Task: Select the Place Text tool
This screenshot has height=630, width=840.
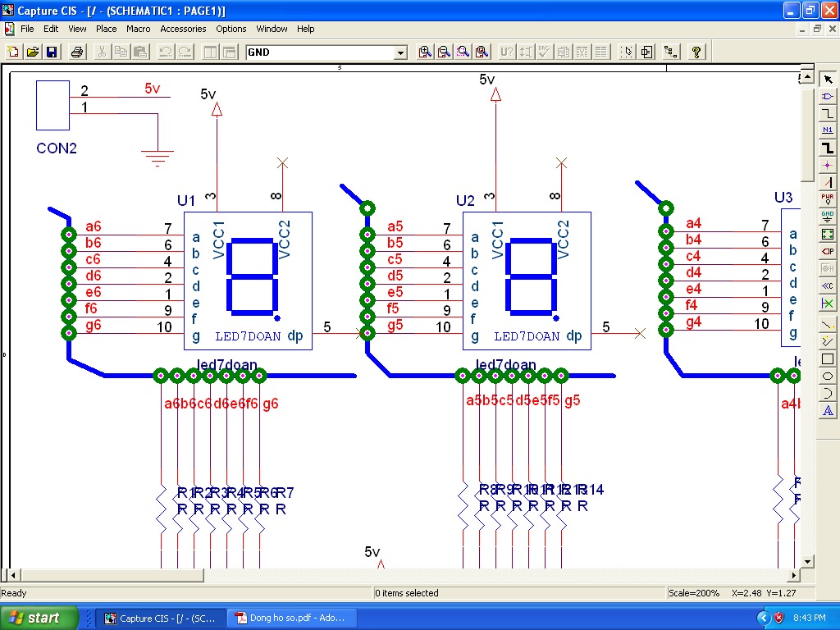Action: (828, 411)
